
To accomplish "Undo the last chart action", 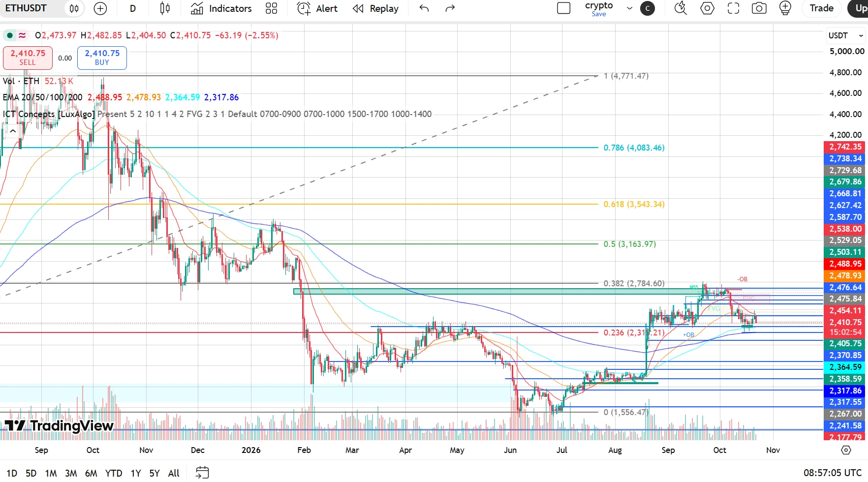I will [424, 8].
